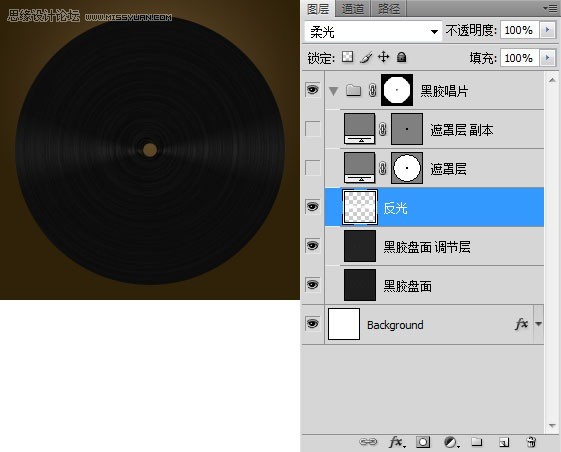Screen dimensions: 561x452
Task: Click the folder icon of the 黑胶唱片 group
Action: click(353, 90)
